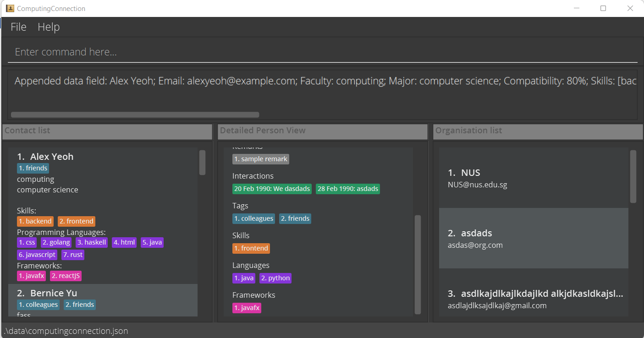Open the File menu
The height and width of the screenshot is (338, 644).
(18, 27)
